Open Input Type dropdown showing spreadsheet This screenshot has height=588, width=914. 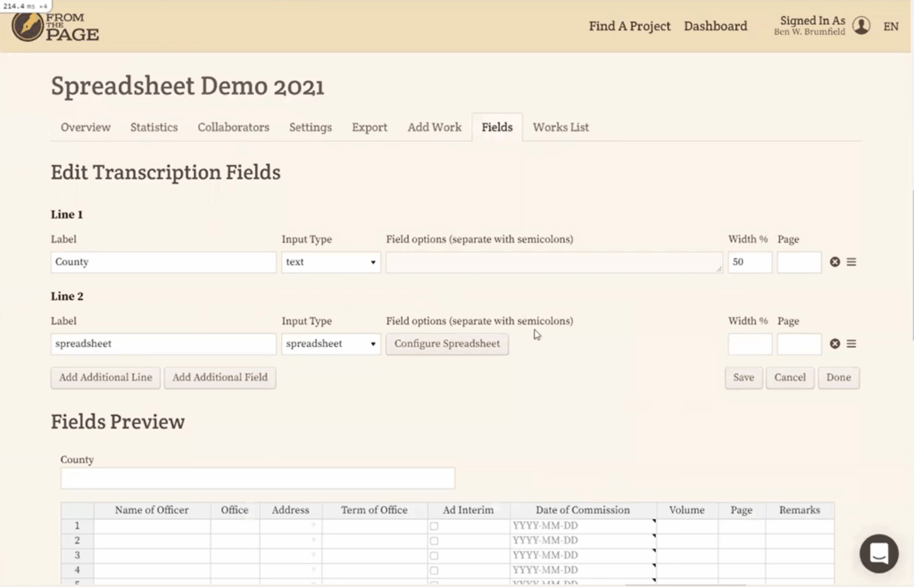[x=331, y=344]
